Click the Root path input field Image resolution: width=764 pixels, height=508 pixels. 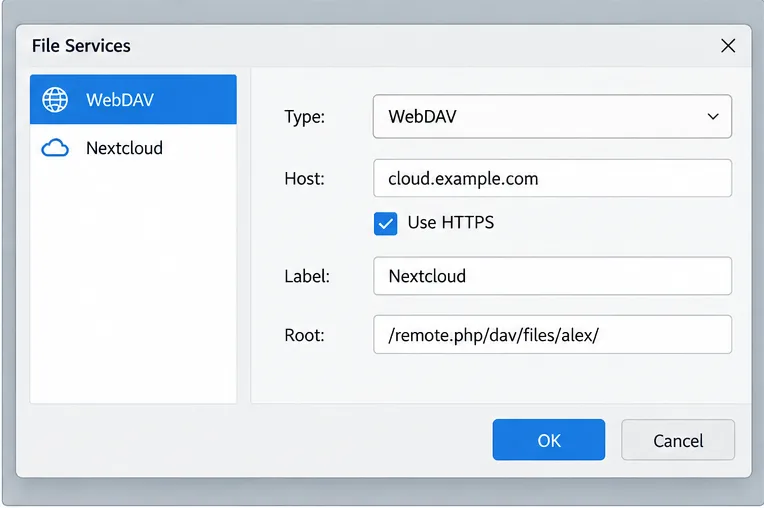click(552, 335)
